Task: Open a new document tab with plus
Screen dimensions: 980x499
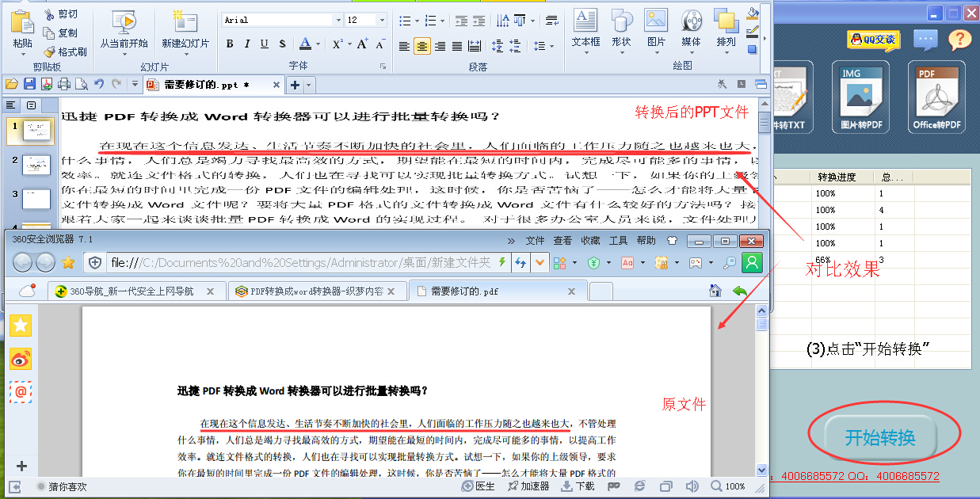Action: coord(295,85)
